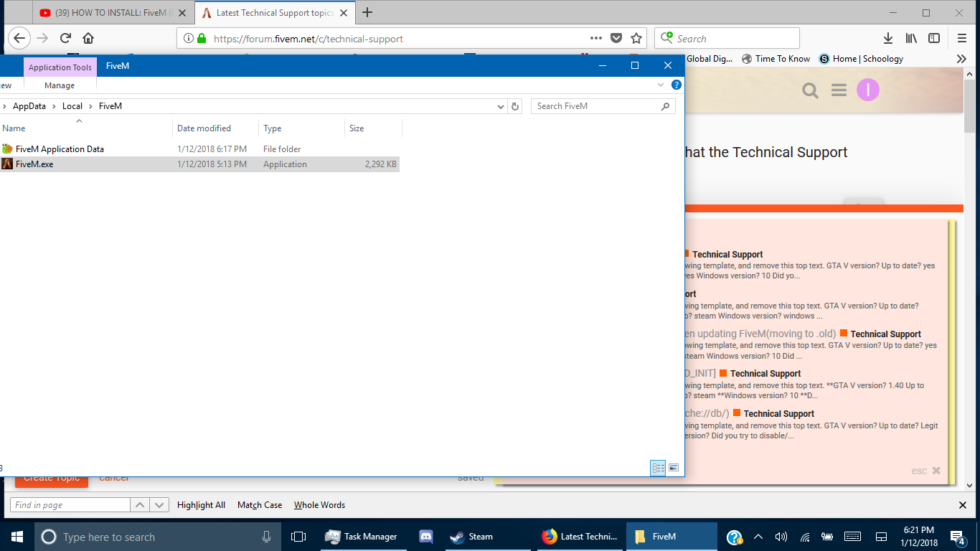980x551 pixels.
Task: Toggle Match Case in find bar
Action: point(260,505)
